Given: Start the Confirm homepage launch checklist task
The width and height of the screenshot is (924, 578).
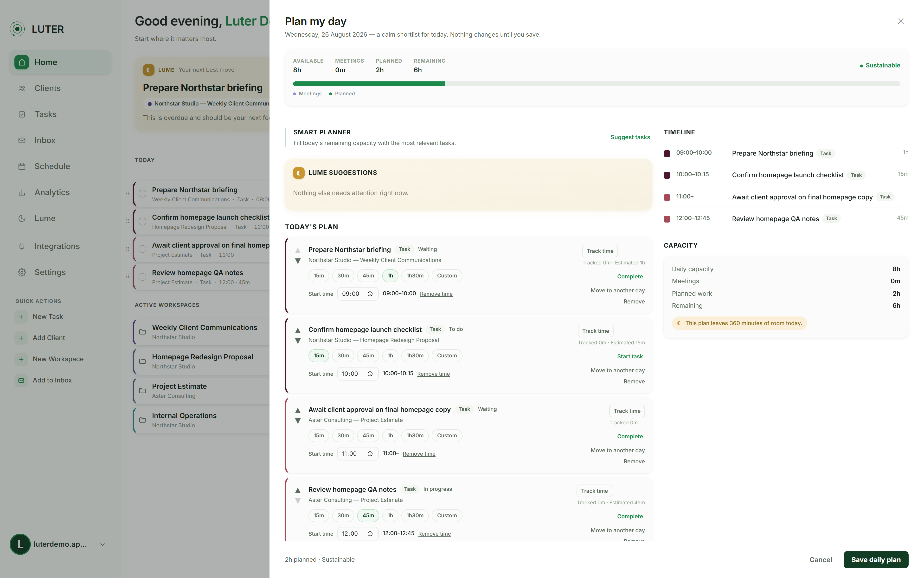Looking at the screenshot, I should (630, 356).
